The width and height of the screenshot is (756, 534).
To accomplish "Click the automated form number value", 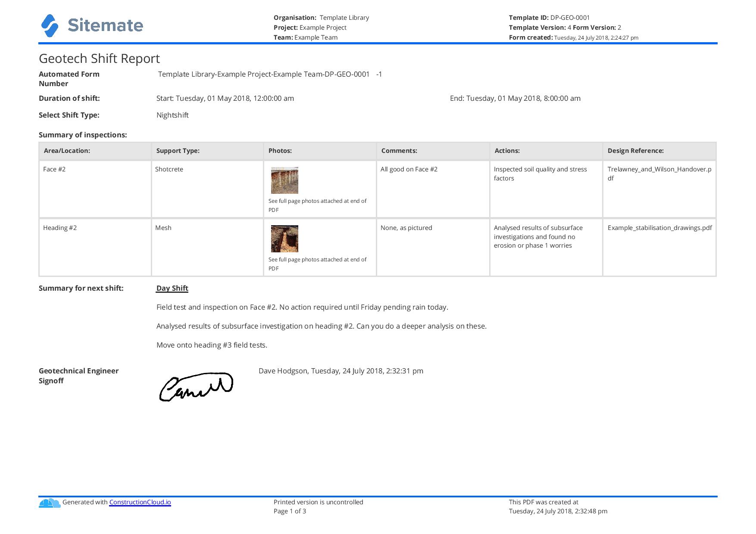I will click(x=270, y=74).
